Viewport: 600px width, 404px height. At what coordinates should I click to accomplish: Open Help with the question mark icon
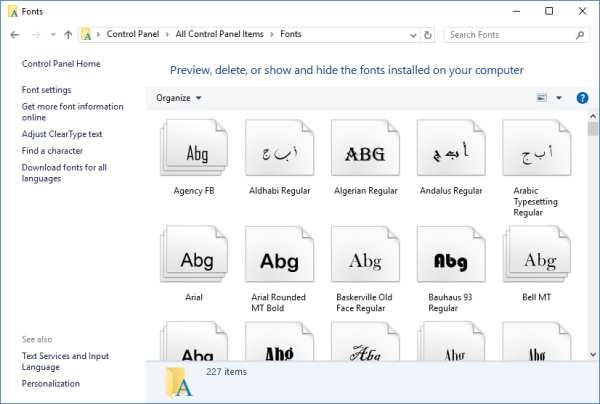coord(582,98)
